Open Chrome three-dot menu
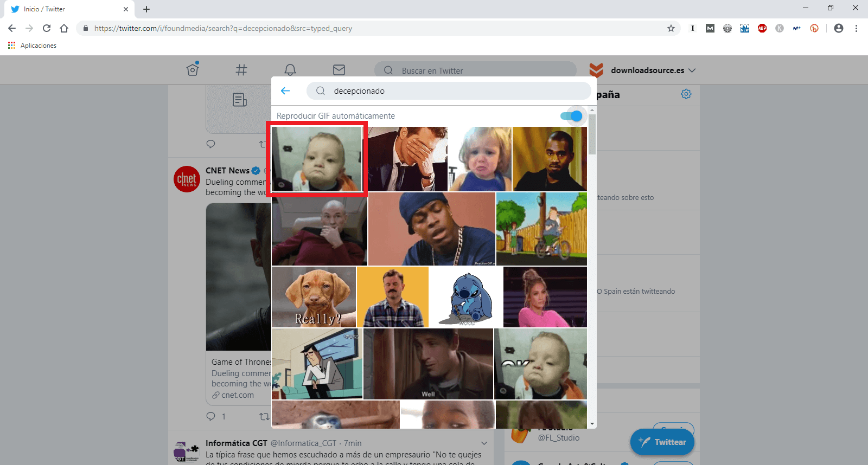This screenshot has height=465, width=868. 856,28
